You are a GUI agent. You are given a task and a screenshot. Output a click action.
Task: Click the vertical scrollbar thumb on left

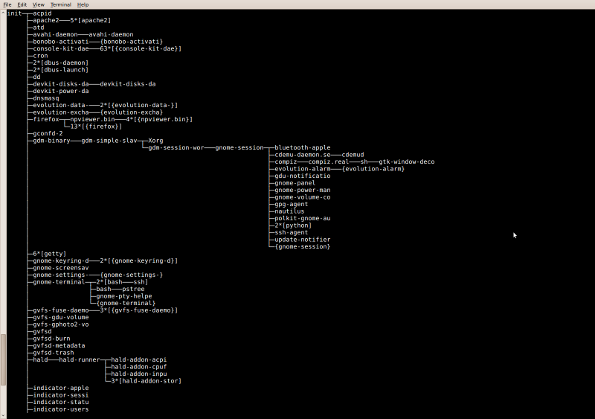click(3, 359)
